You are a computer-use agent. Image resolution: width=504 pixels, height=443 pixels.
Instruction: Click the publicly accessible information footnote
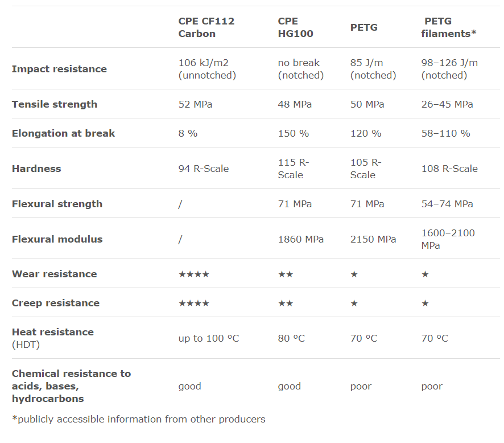(x=139, y=419)
